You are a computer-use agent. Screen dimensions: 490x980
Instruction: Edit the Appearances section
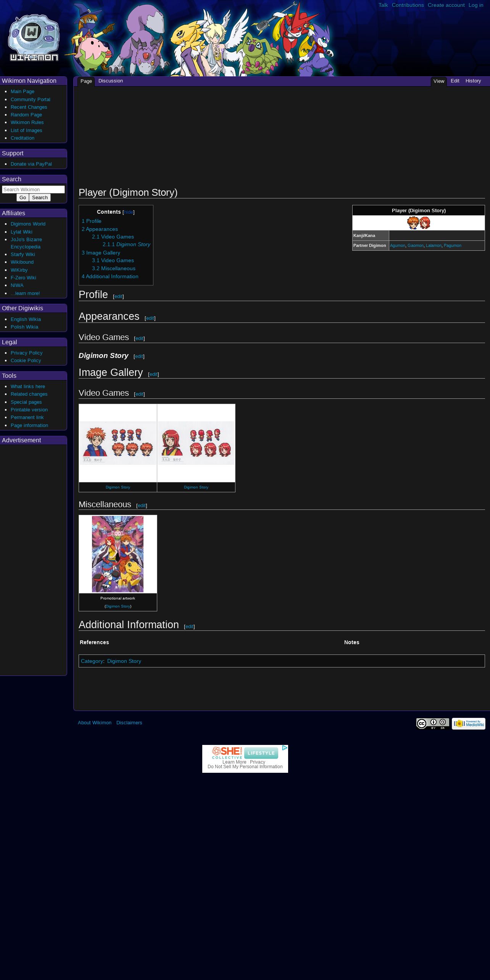[150, 318]
